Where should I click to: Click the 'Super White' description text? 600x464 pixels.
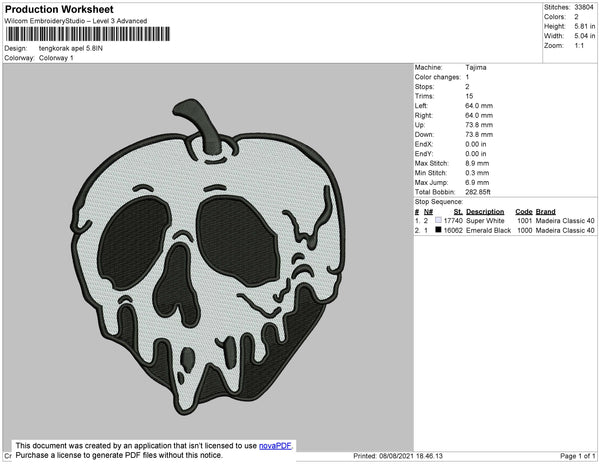pyautogui.click(x=485, y=221)
